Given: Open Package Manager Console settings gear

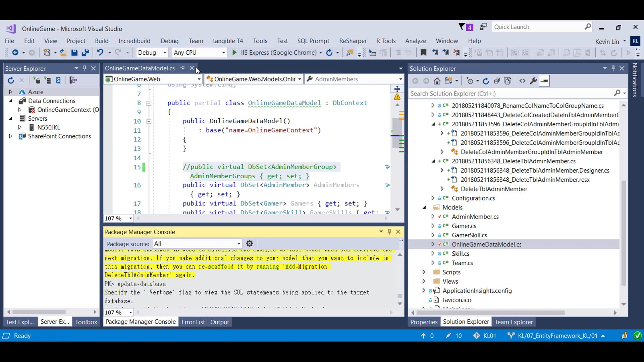Looking at the screenshot, I should [250, 244].
